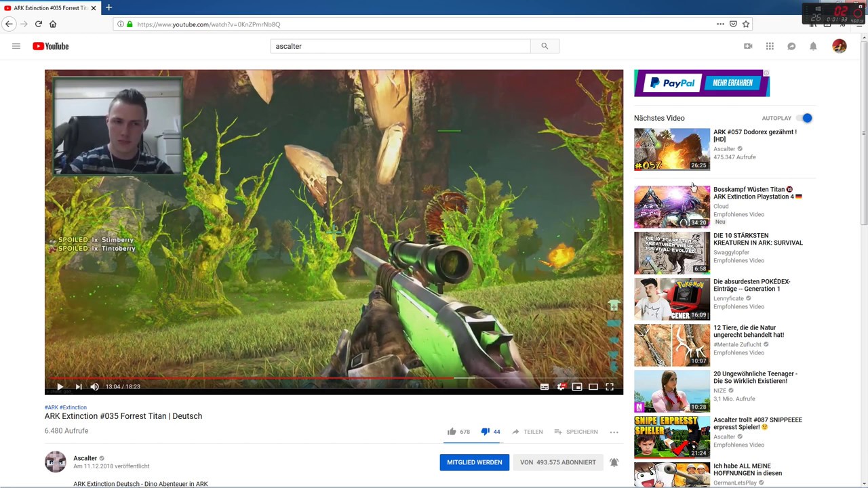Open the YouTube guide hamburger menu

pyautogui.click(x=16, y=46)
